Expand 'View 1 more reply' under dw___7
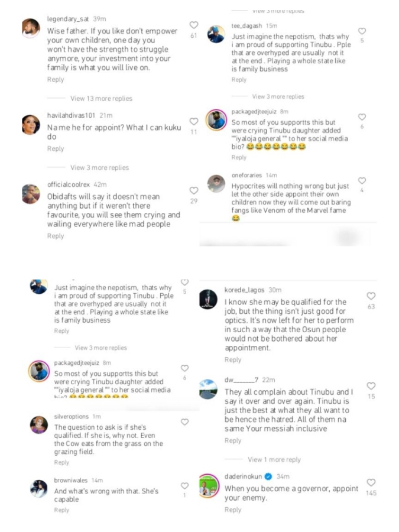 (x=274, y=459)
